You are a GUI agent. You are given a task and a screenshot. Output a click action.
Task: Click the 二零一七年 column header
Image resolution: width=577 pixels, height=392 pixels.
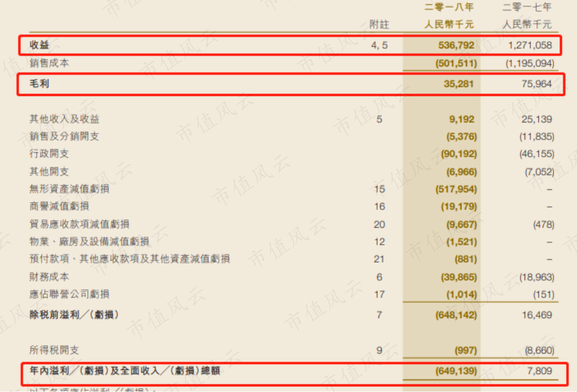tap(527, 7)
